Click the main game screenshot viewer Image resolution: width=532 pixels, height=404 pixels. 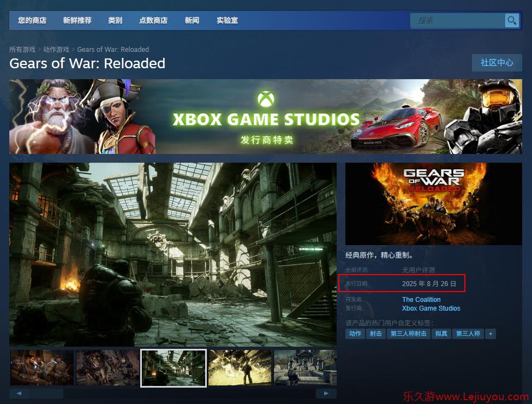click(173, 254)
